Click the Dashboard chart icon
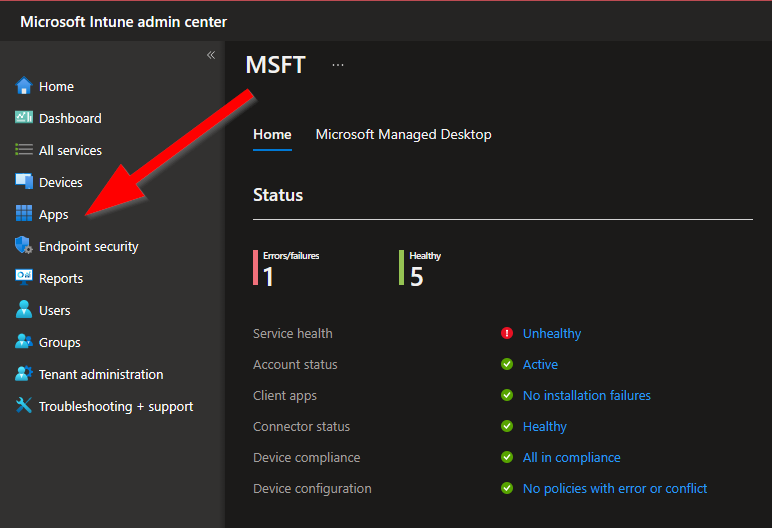The image size is (772, 528). [24, 117]
